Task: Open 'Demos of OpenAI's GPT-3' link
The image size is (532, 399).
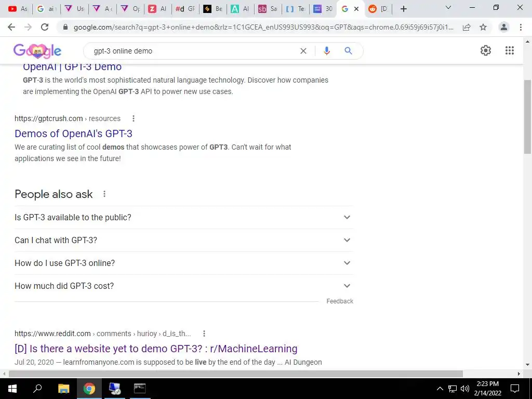Action: (73, 134)
